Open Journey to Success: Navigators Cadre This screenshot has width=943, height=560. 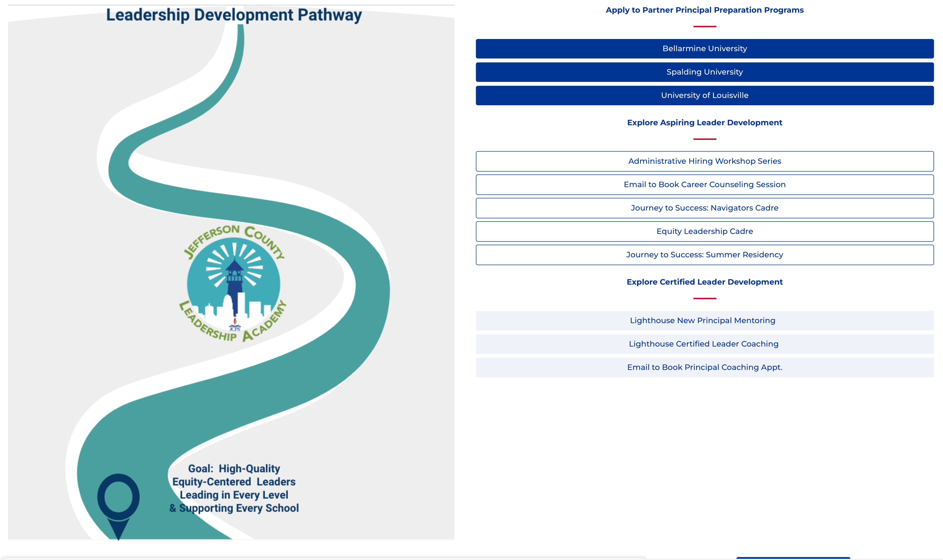coord(704,208)
